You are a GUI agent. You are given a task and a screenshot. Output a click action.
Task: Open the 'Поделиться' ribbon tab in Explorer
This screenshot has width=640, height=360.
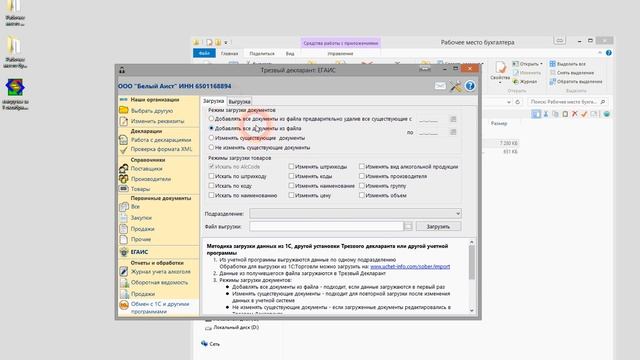(262, 53)
